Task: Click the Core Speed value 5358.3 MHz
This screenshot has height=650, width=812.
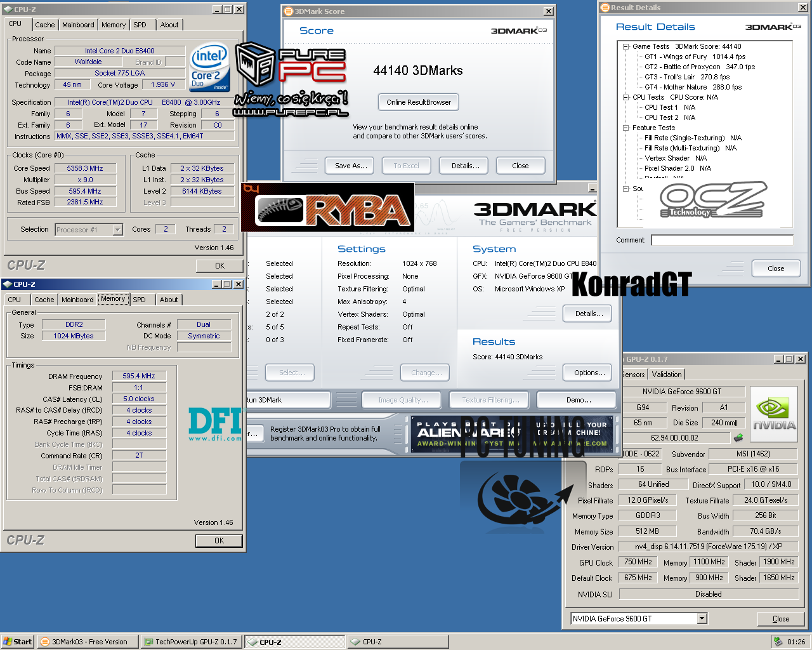Action: coord(85,168)
